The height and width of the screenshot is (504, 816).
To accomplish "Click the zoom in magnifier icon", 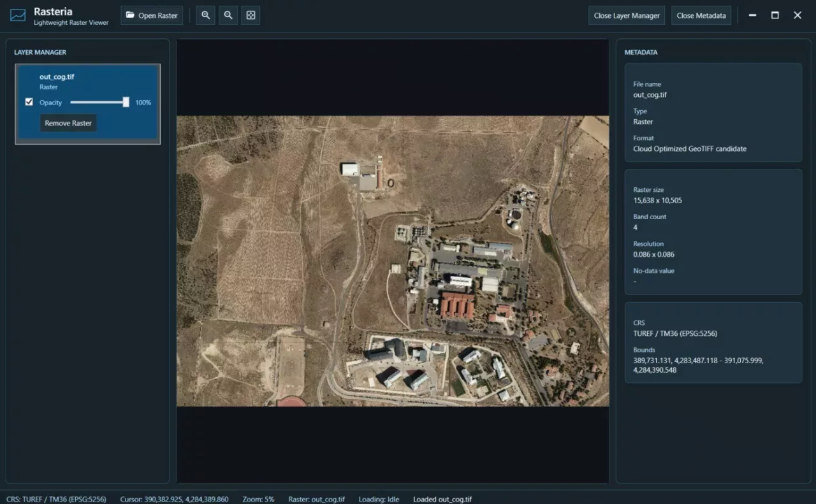I will [205, 15].
